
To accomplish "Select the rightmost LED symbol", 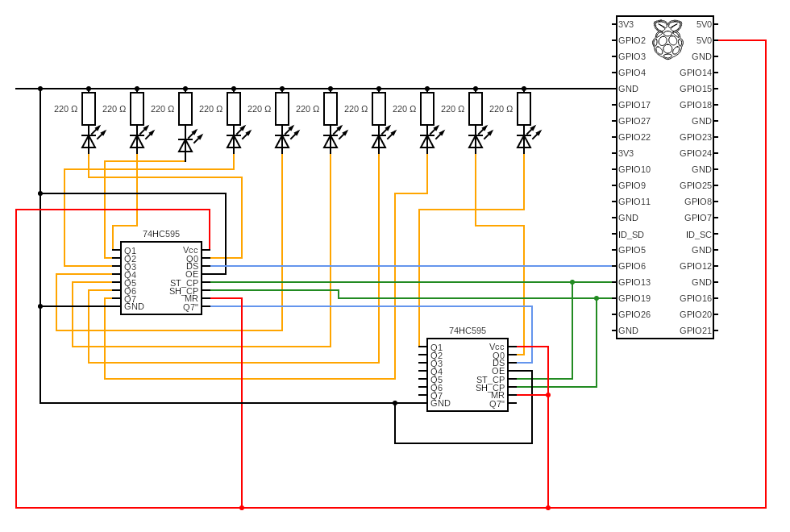I will click(529, 139).
